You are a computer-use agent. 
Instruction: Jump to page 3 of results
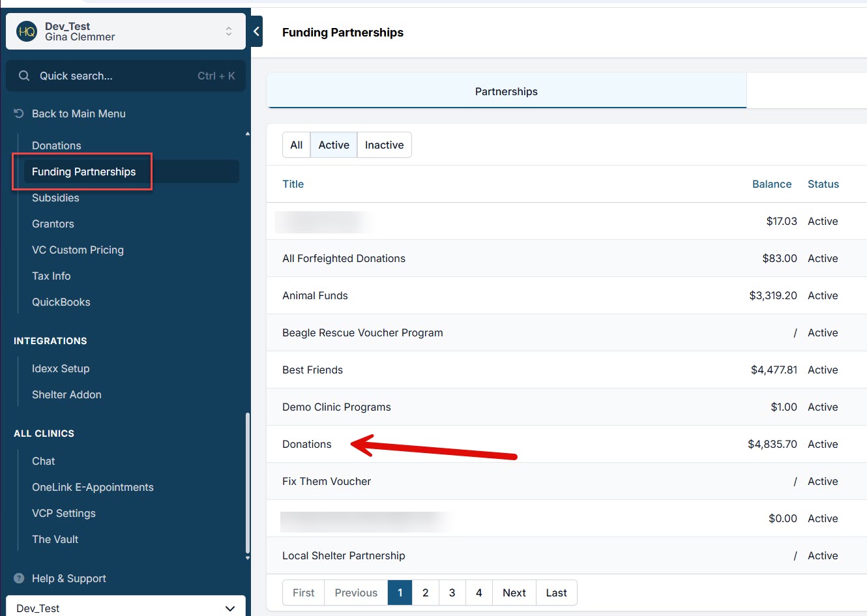(x=452, y=593)
